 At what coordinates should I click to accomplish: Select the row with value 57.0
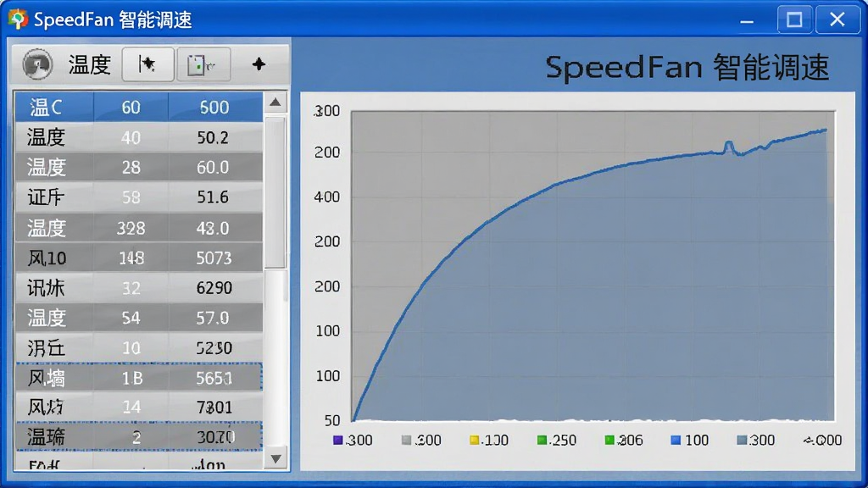(138, 318)
